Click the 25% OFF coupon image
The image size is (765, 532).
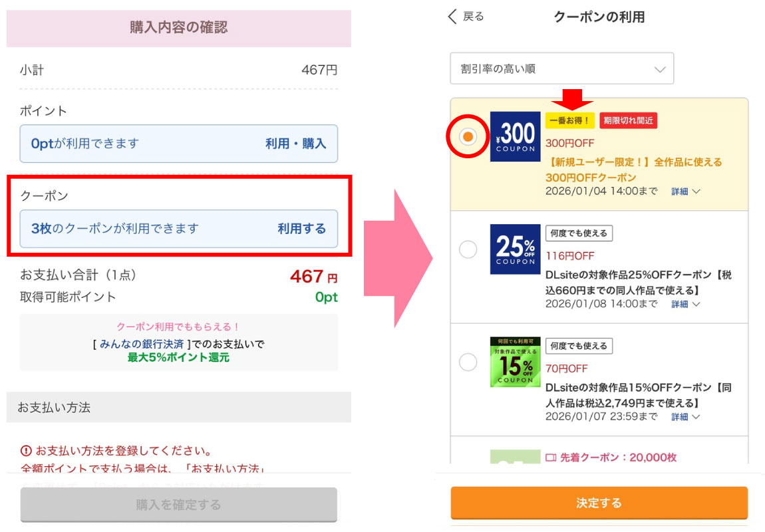(x=516, y=249)
